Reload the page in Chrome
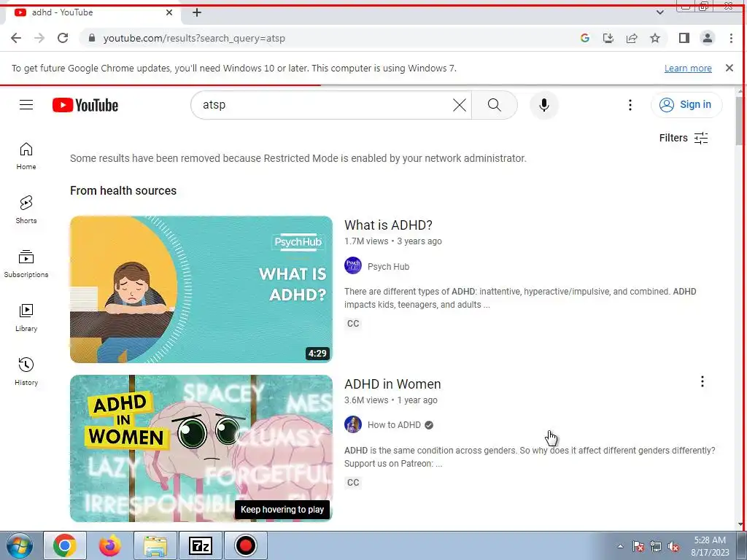Image resolution: width=747 pixels, height=560 pixels. coord(63,38)
